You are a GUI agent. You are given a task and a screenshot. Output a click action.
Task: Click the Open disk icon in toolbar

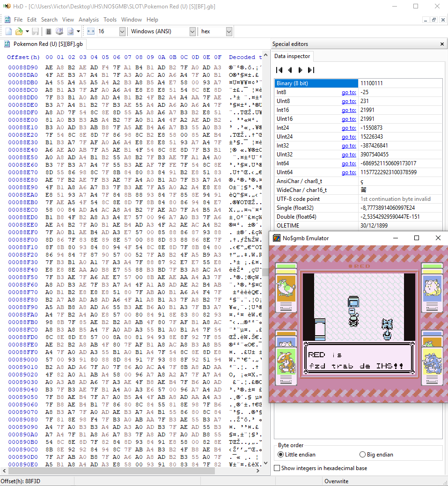(59, 31)
